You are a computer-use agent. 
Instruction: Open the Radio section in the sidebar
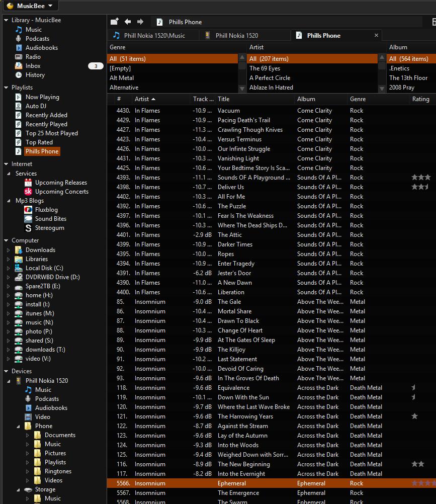34,56
